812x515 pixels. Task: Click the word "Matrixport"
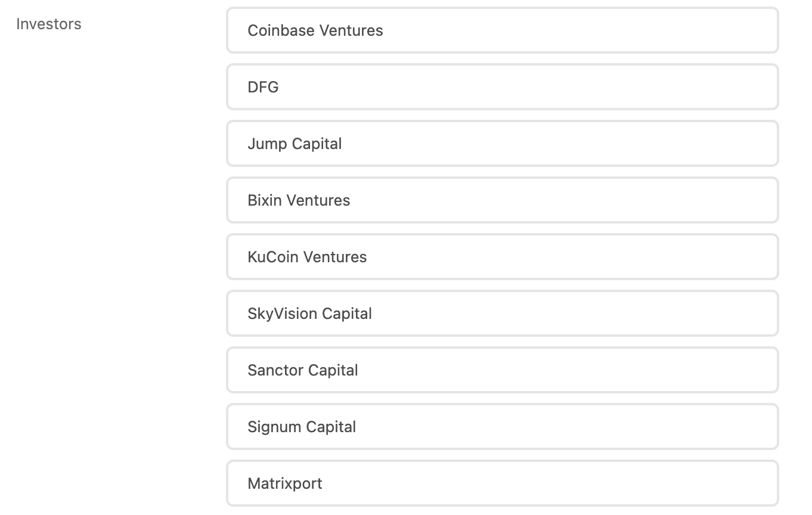[x=285, y=483]
